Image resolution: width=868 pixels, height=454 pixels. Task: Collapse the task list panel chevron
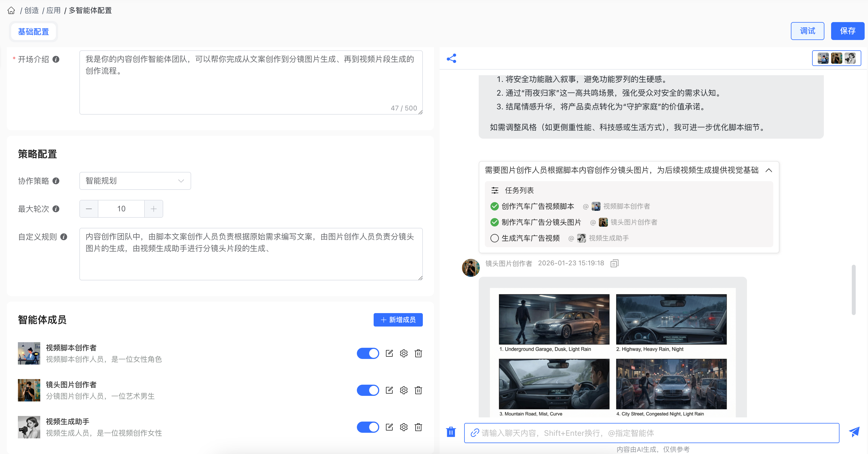(769, 170)
